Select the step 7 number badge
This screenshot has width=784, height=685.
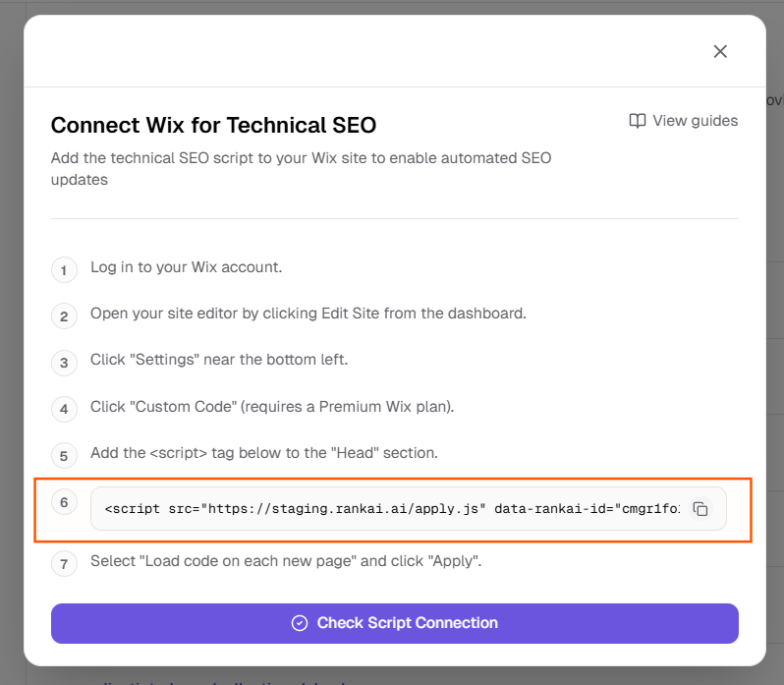pos(64,563)
